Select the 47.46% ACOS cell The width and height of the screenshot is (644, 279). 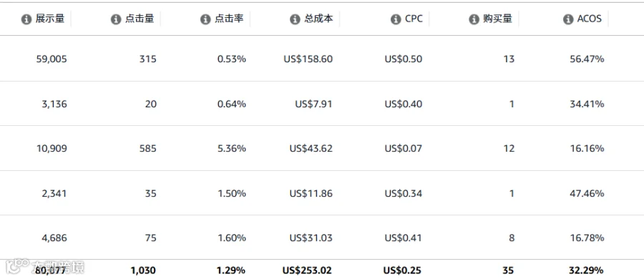pyautogui.click(x=587, y=193)
